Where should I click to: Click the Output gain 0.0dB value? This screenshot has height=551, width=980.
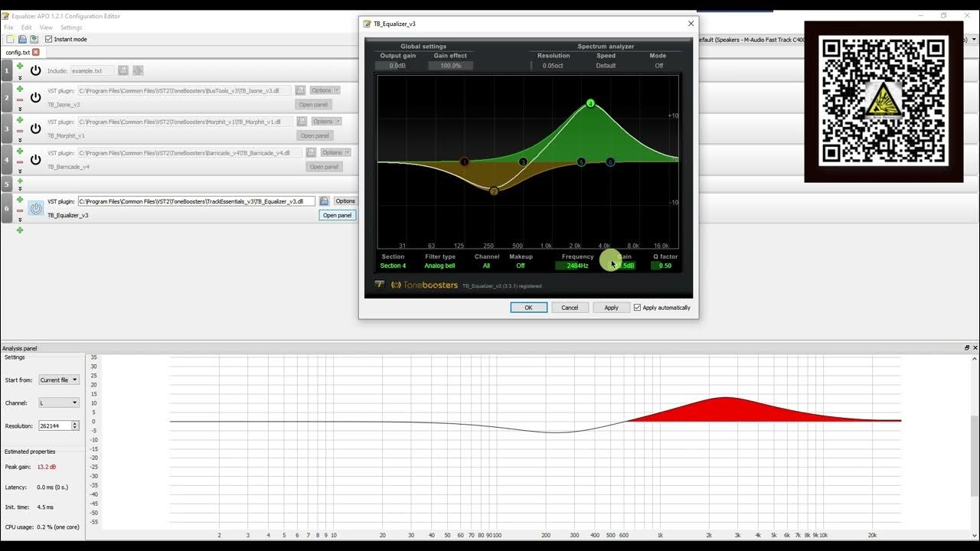coord(397,66)
